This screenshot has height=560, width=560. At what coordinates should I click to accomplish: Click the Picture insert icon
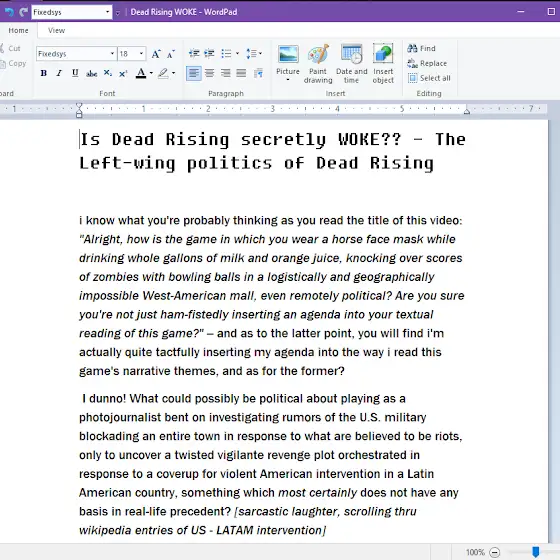tap(288, 55)
